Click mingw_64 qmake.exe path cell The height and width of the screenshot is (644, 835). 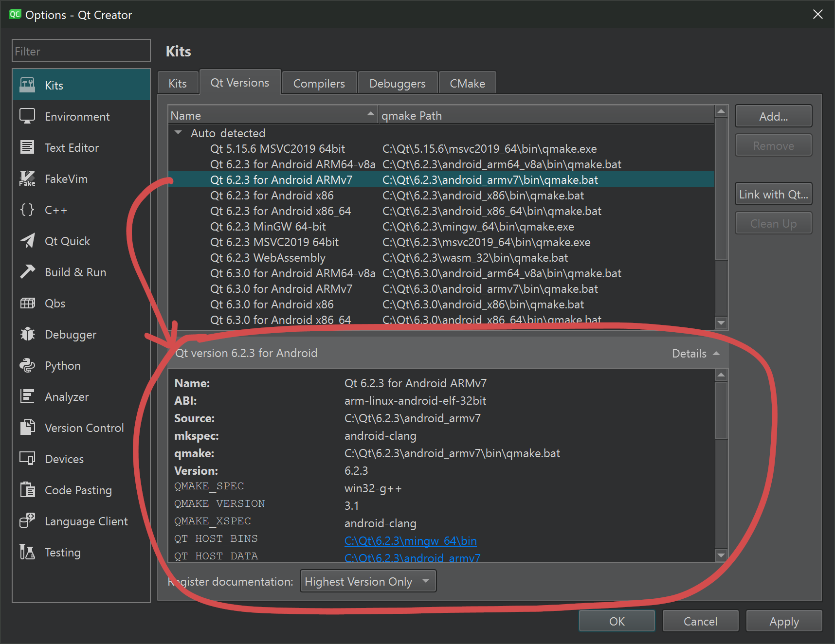pos(478,227)
